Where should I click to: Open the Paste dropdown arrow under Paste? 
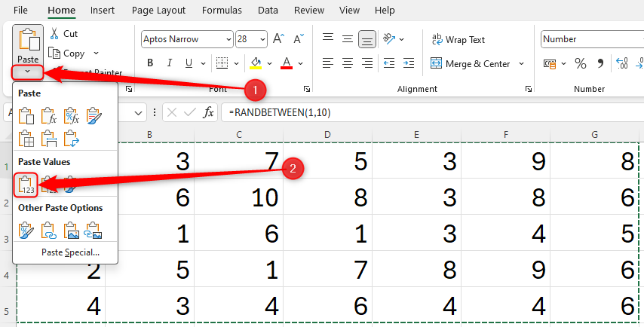[x=27, y=72]
